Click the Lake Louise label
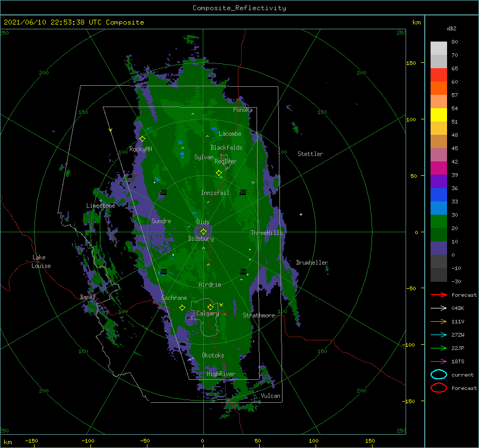 pyautogui.click(x=41, y=262)
